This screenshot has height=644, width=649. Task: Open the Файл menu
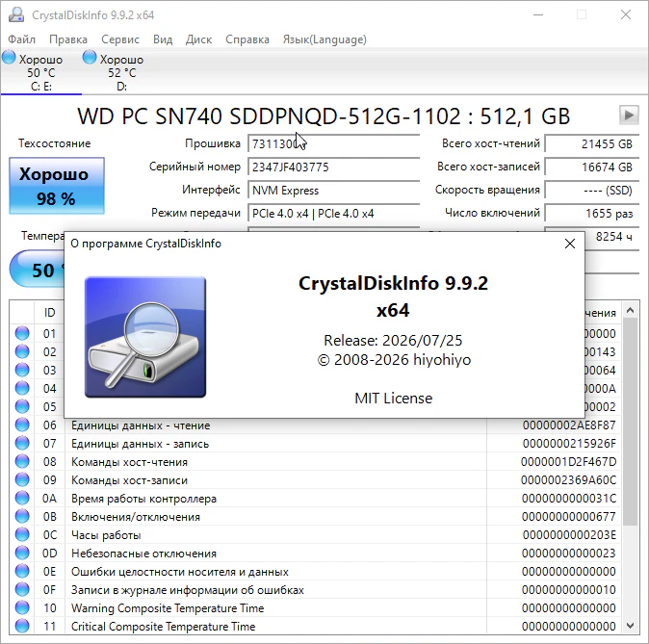point(21,39)
